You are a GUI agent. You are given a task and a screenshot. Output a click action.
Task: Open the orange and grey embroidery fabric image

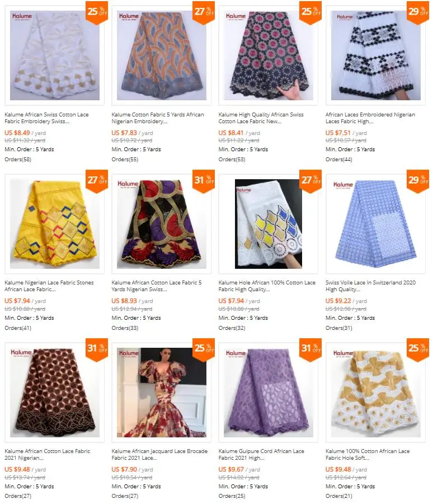(x=161, y=55)
